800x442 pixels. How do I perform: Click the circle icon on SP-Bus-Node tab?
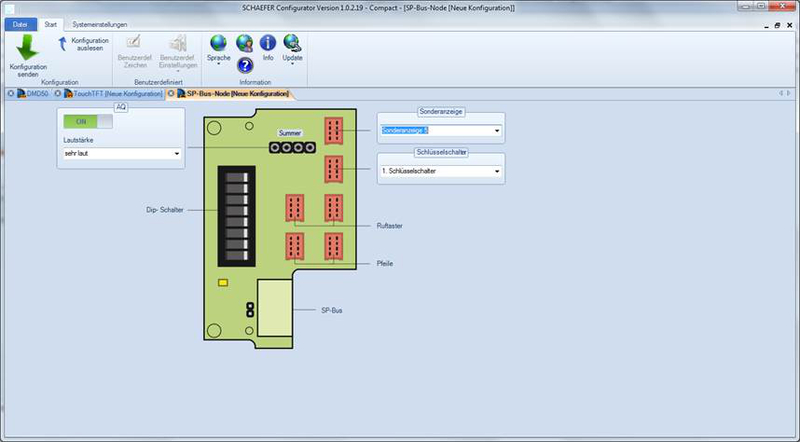[171, 94]
